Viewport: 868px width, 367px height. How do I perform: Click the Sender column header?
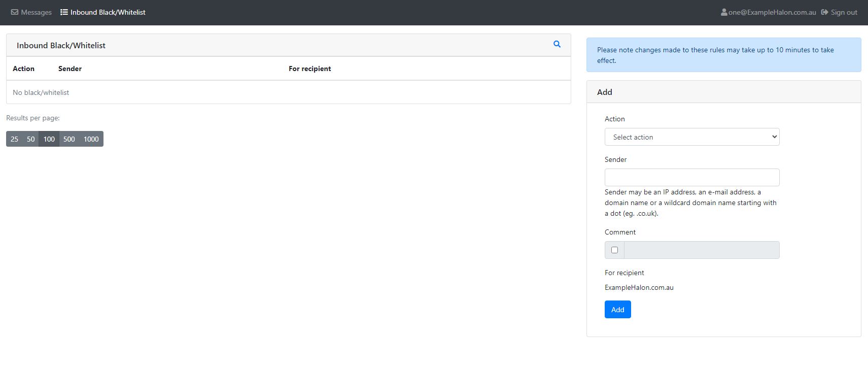[70, 69]
